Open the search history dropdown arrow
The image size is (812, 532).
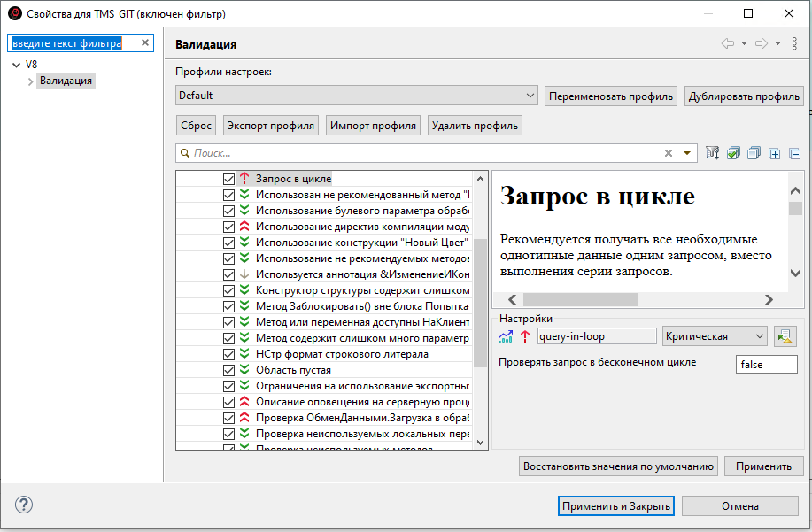[x=687, y=153]
